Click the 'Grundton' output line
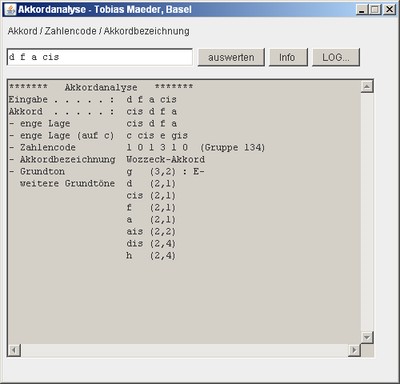Screen dimensions: 400x384 [107, 171]
